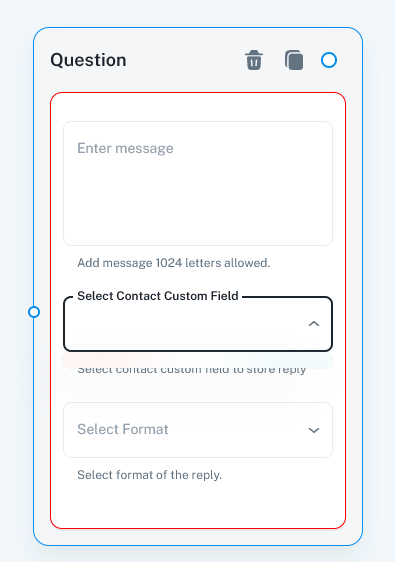Image resolution: width=395 pixels, height=562 pixels.
Task: Click the output connector circle in header
Action: coord(329,60)
